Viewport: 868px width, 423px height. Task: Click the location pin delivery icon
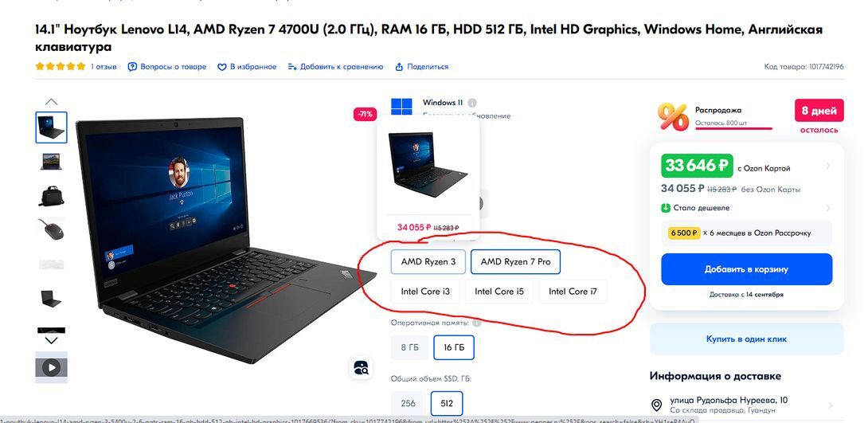coord(656,405)
